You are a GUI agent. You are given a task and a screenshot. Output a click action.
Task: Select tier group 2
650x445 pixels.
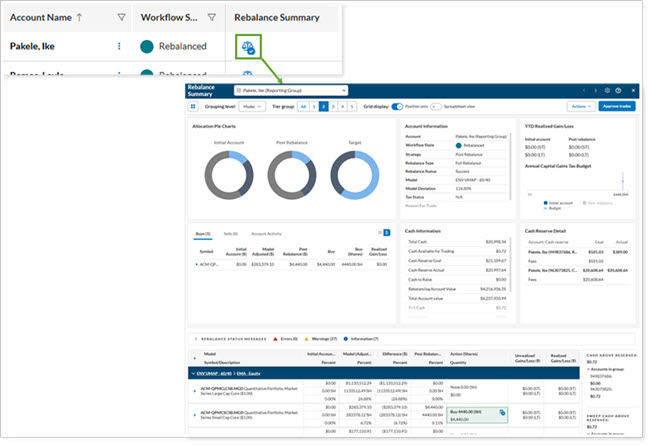click(x=323, y=105)
